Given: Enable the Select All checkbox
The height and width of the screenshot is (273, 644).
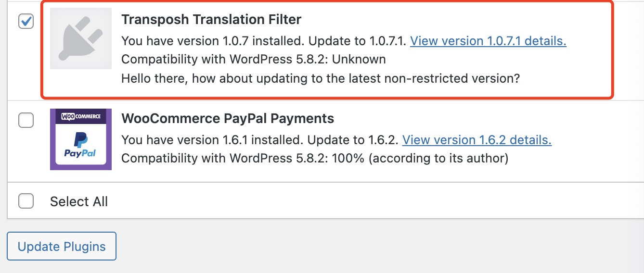Looking at the screenshot, I should point(26,201).
